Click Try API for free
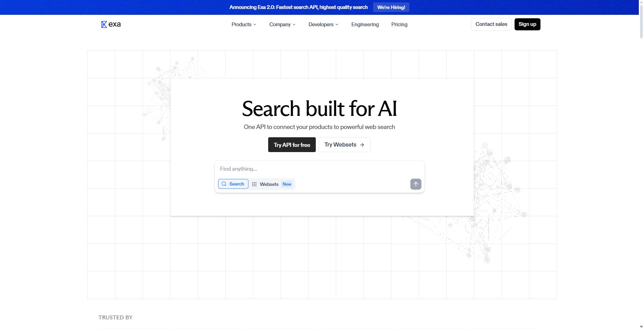Screen dimensions: 644x329 292,145
